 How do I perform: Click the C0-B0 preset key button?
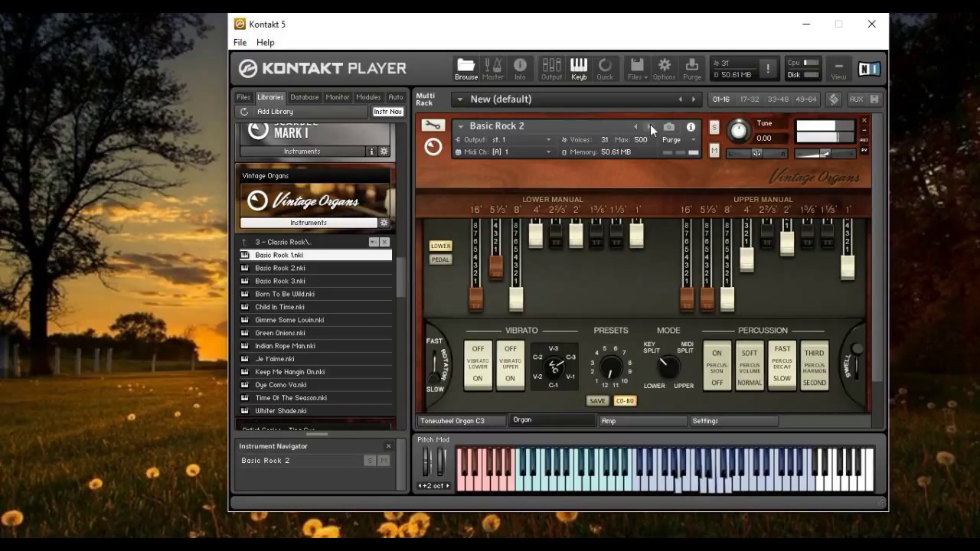[x=626, y=401]
